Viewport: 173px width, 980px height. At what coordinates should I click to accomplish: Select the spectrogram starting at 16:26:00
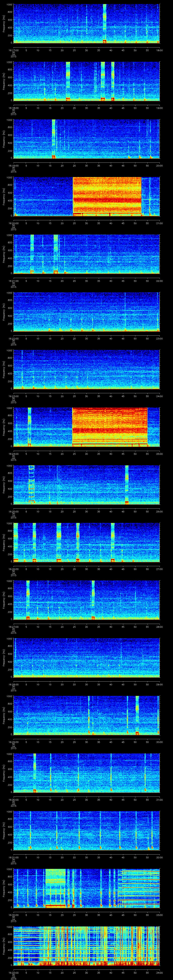(x=86, y=542)
